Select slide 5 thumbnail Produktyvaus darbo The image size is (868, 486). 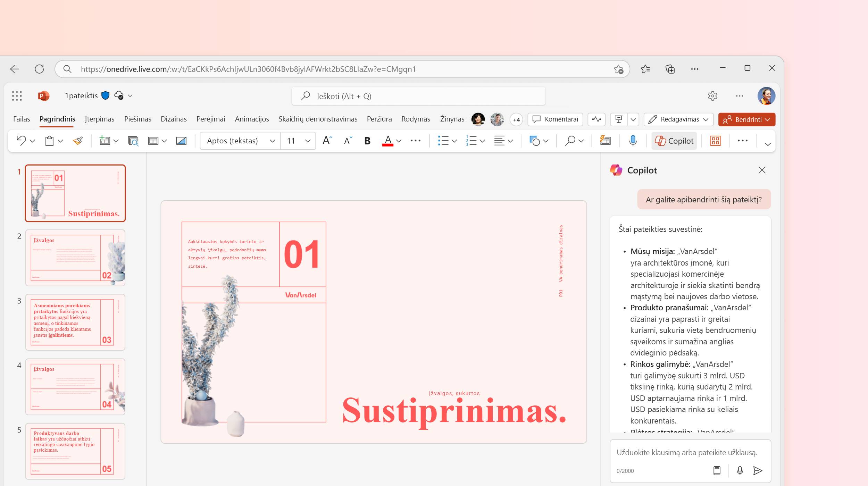75,451
